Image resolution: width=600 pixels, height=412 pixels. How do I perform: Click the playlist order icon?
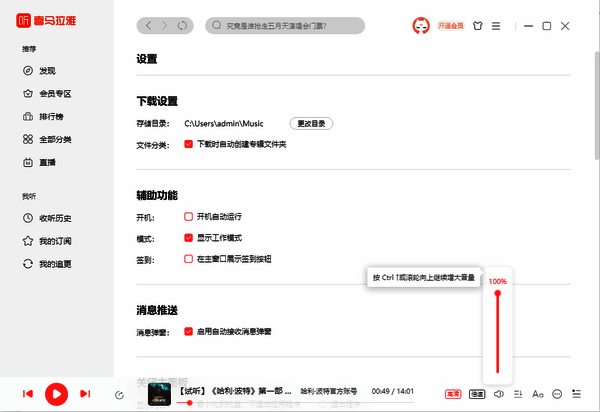click(x=518, y=394)
